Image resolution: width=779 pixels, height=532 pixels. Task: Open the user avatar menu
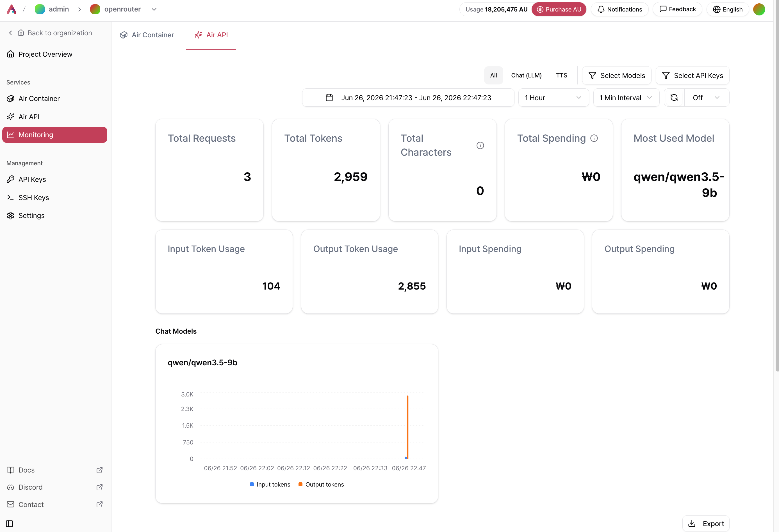[x=759, y=9]
